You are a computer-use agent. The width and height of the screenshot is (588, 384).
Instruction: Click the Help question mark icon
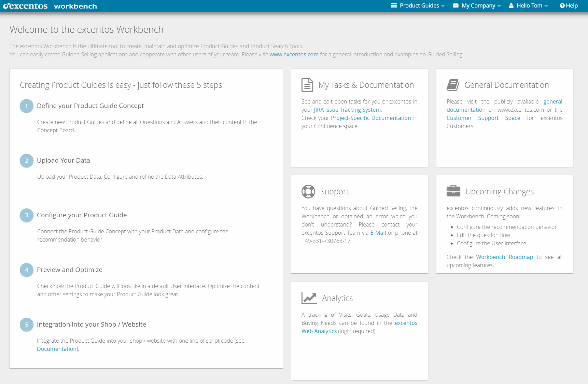point(562,5)
